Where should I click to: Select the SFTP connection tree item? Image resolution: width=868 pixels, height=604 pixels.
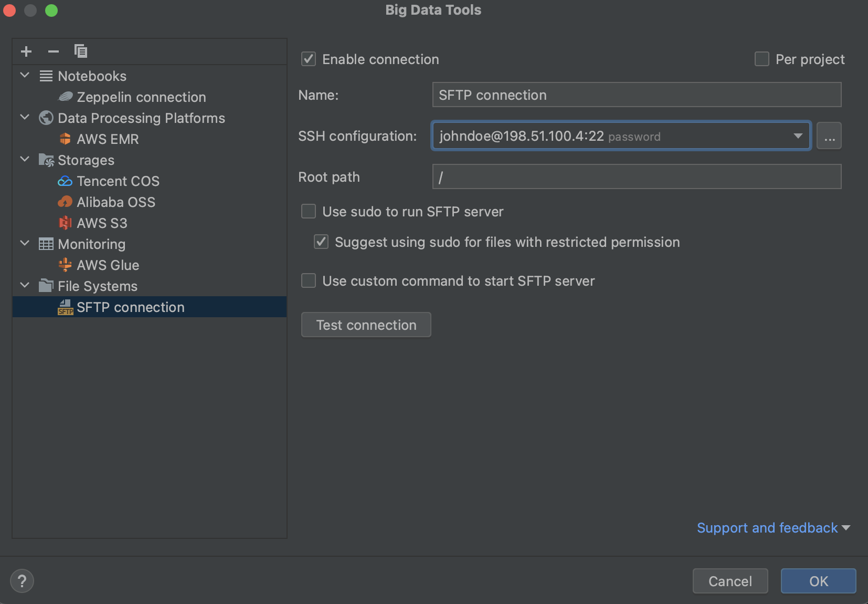pyautogui.click(x=130, y=307)
